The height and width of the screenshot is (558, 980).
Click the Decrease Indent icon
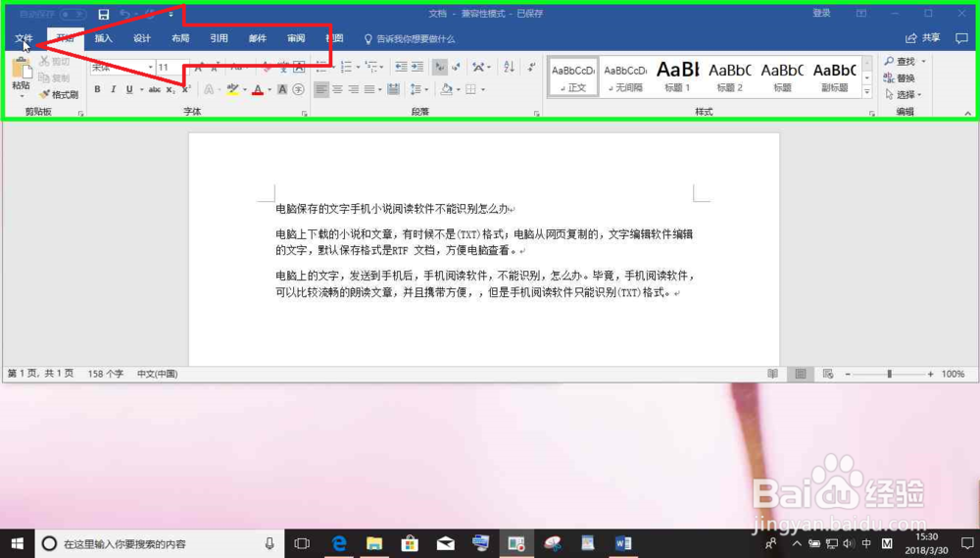(x=401, y=67)
